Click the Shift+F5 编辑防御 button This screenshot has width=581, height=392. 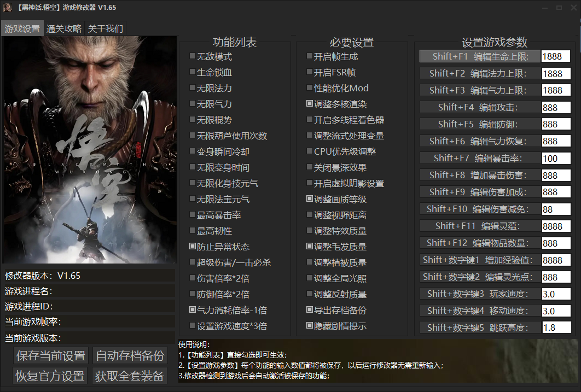tap(480, 124)
